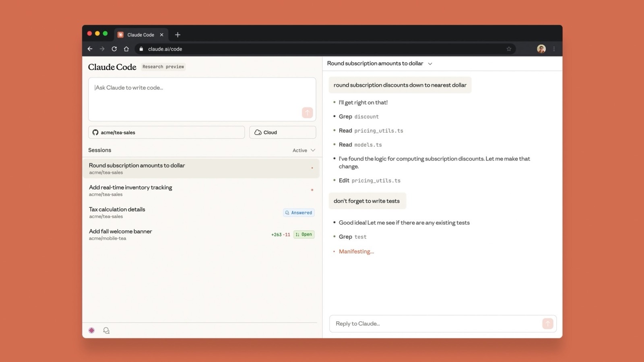Open the acme/tea-sales repository selector
Screen dimensions: 644x362
pos(166,132)
